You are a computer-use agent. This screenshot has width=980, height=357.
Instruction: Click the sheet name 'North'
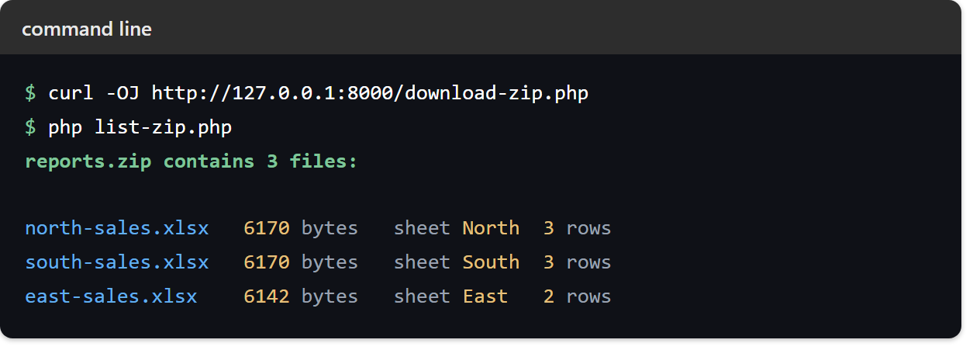coord(491,228)
